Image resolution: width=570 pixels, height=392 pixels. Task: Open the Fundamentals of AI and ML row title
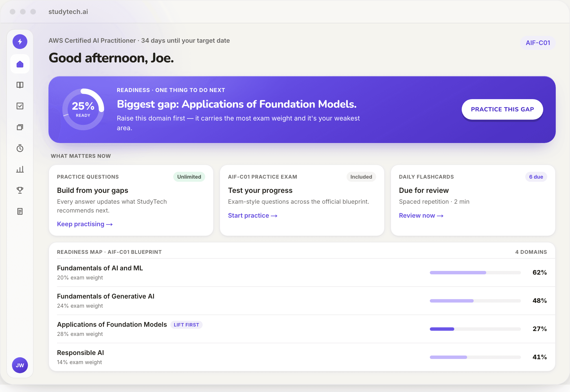click(x=100, y=268)
